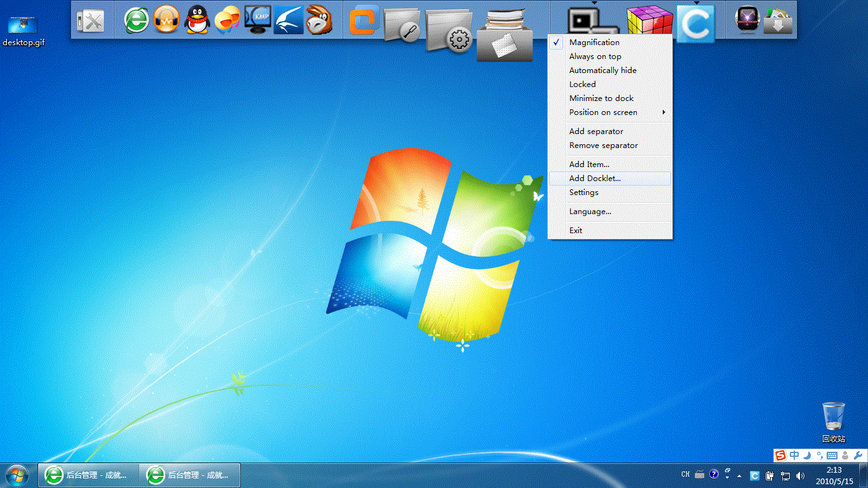
Task: Open Settings from the dock menu
Action: (x=610, y=193)
